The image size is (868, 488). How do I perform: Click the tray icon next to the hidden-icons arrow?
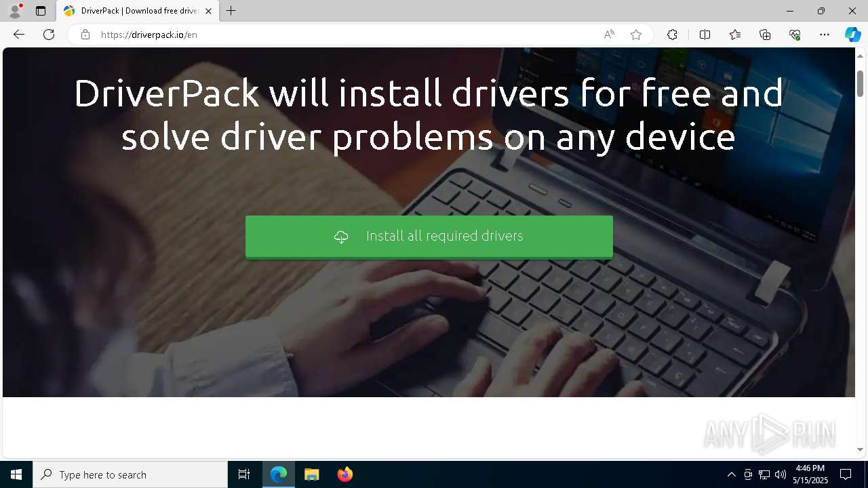click(x=748, y=474)
